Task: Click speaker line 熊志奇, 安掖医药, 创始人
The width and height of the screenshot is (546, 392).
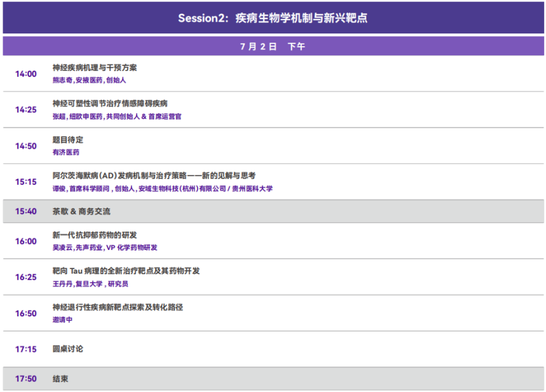Action: (x=89, y=80)
